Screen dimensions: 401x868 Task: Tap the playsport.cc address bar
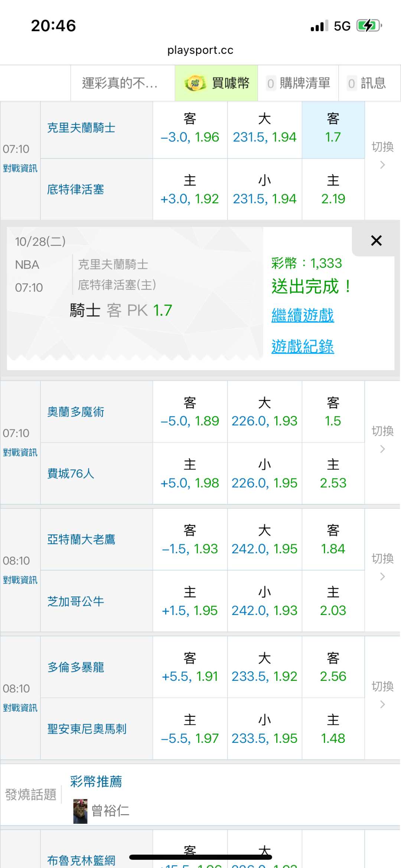(x=200, y=50)
